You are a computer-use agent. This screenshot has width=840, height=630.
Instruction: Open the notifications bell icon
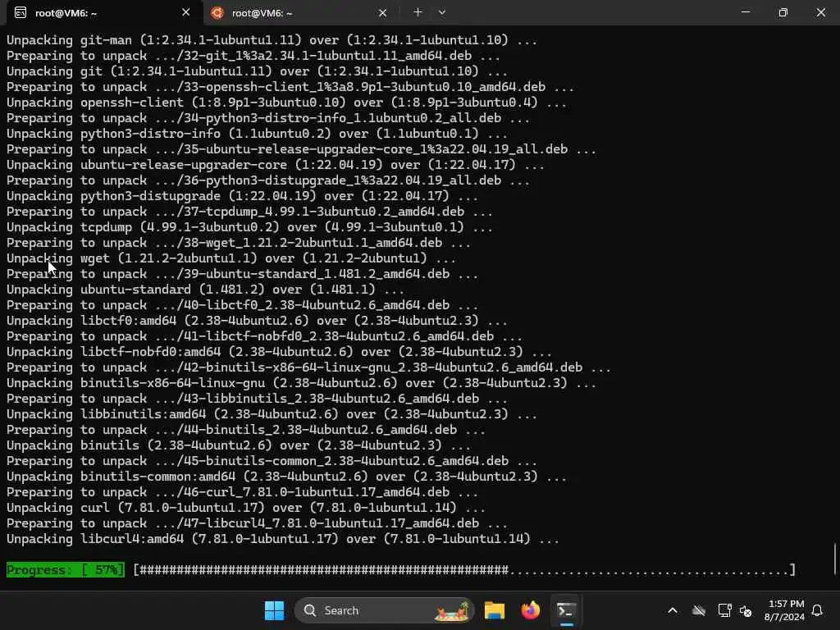click(x=817, y=610)
